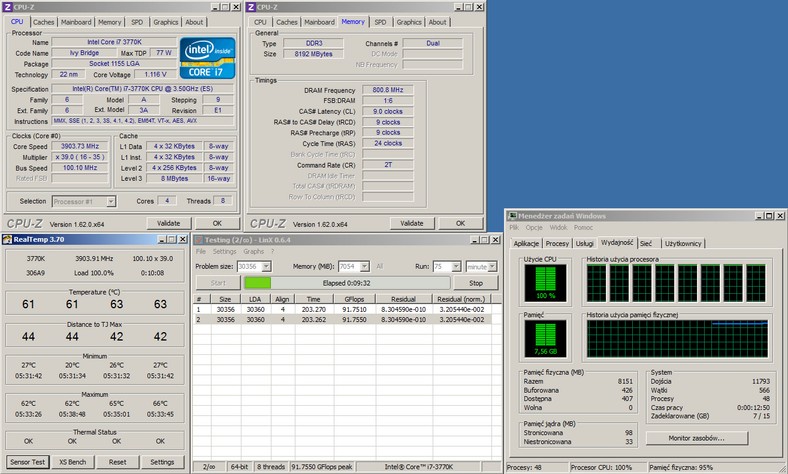Viewport: 788px width, 474px height.
Task: Click the memory 7,56 GB usage gauge
Action: point(547,336)
